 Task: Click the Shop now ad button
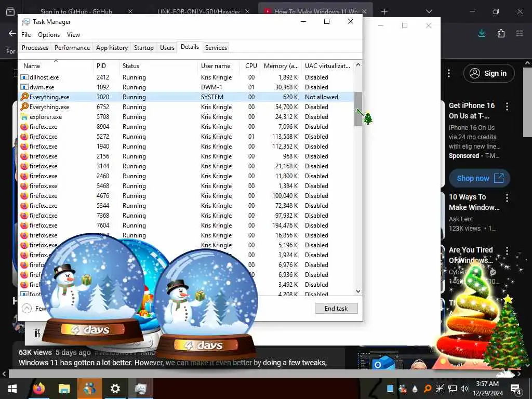(480, 178)
